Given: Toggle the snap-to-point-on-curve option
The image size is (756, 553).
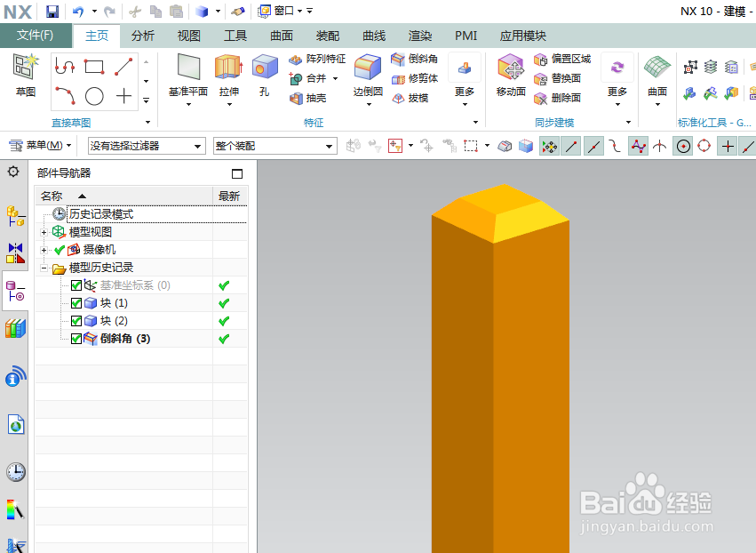Looking at the screenshot, I should tap(748, 146).
